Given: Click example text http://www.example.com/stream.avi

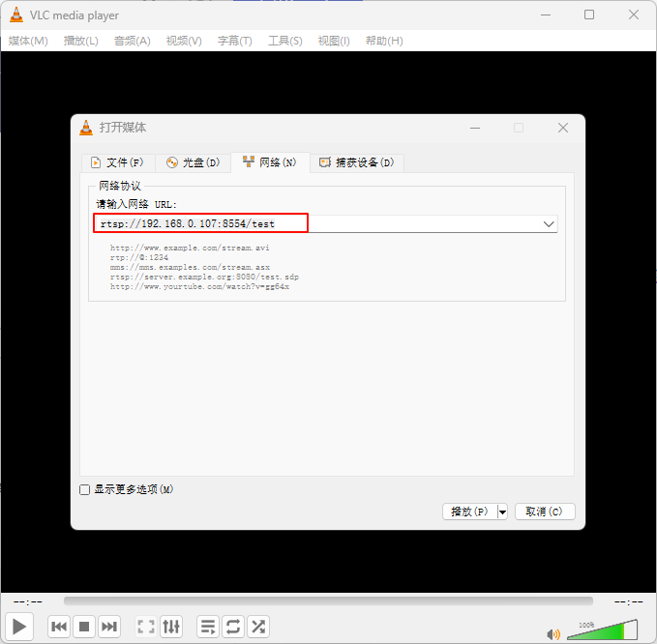Looking at the screenshot, I should [190, 248].
